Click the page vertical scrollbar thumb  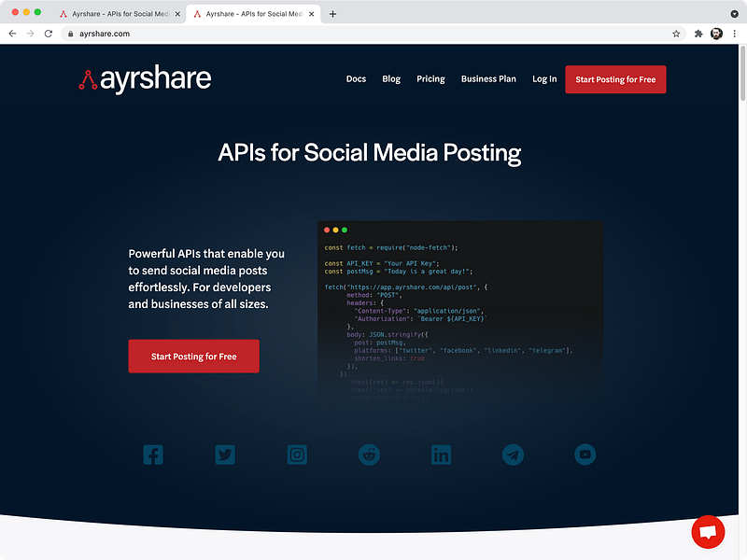tap(742, 74)
